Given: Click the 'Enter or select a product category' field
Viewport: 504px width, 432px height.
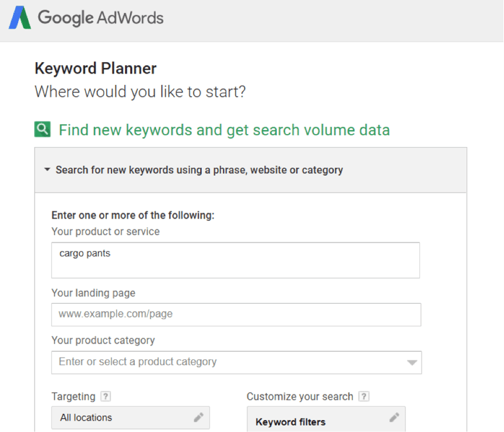Looking at the screenshot, I should [236, 362].
